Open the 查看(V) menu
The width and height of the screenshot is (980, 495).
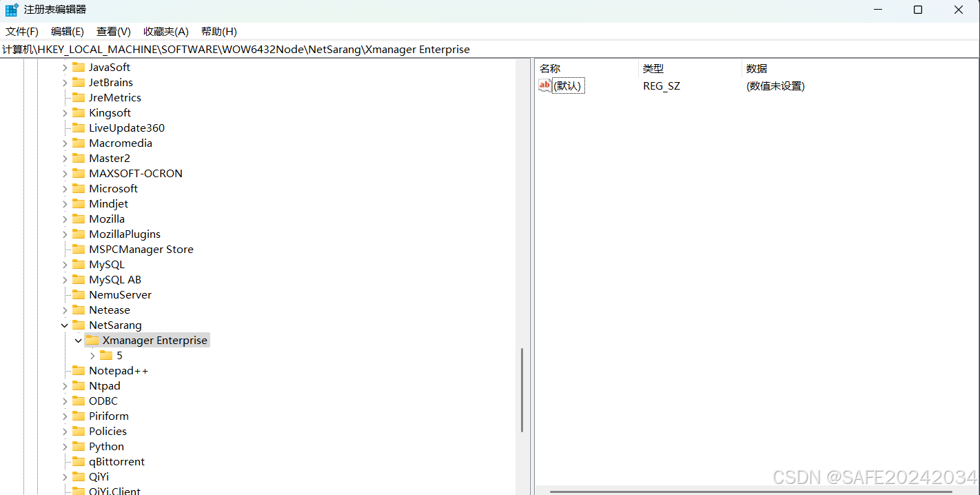coord(114,32)
